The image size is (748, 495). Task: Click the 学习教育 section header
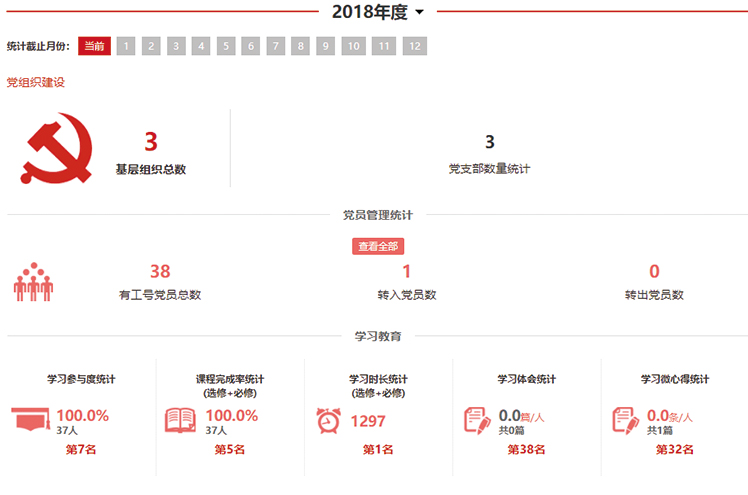pos(378,336)
